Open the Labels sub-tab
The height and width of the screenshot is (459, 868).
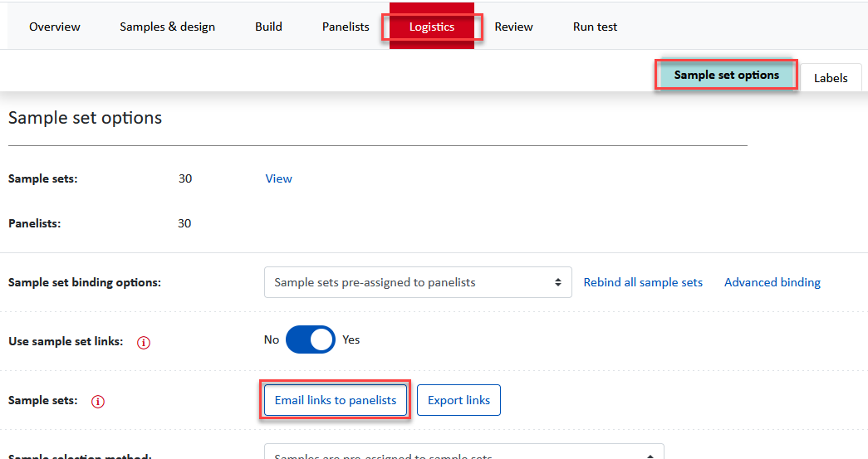point(831,78)
